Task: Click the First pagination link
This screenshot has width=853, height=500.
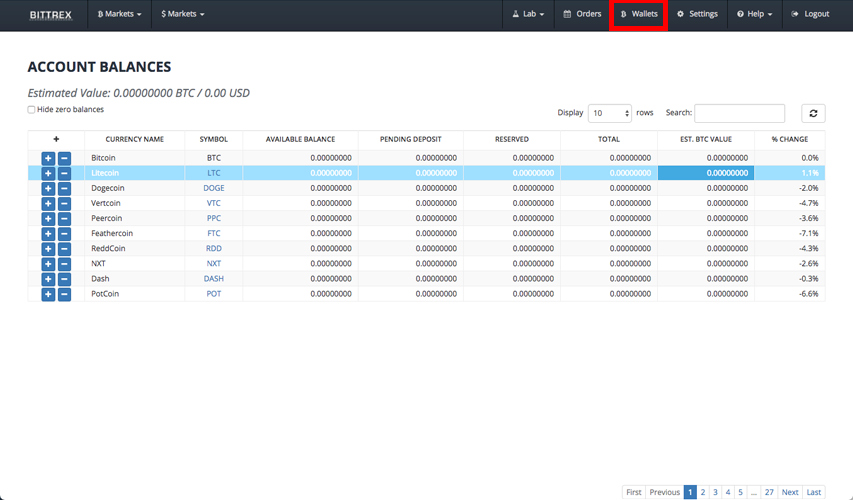Action: 634,492
